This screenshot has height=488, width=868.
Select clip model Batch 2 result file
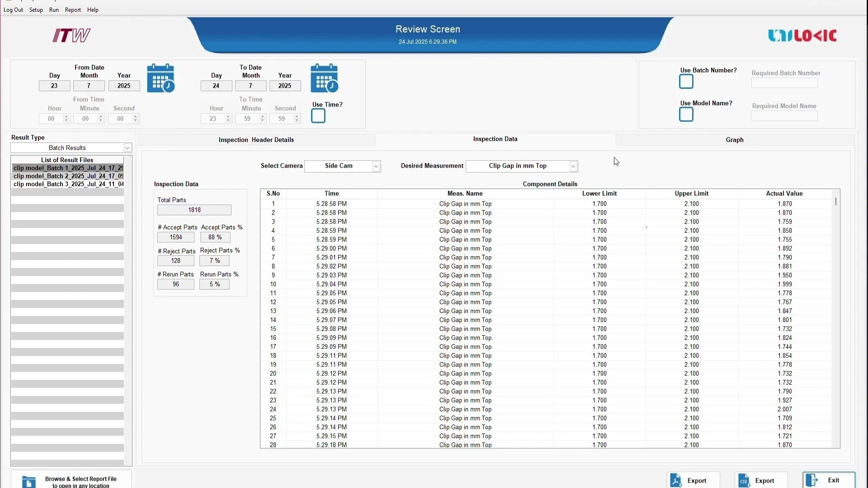(68, 176)
